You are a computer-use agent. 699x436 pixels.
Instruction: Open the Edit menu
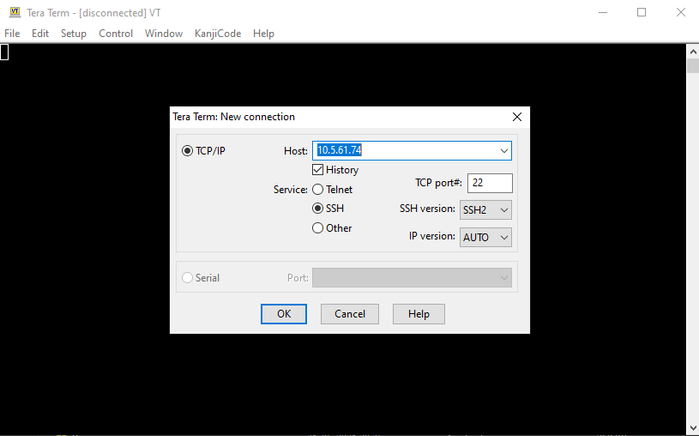tap(40, 33)
